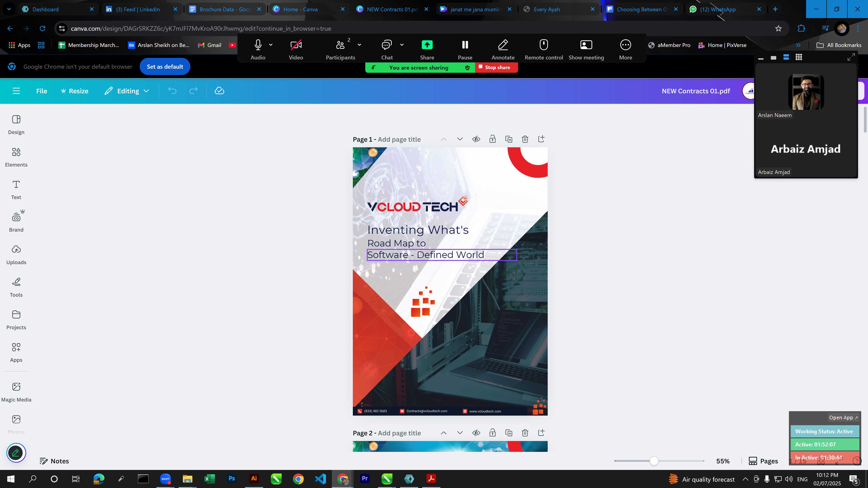Switch Zoom video panel to stacked speaker view
Screen dimensions: 868x488
coord(786,57)
